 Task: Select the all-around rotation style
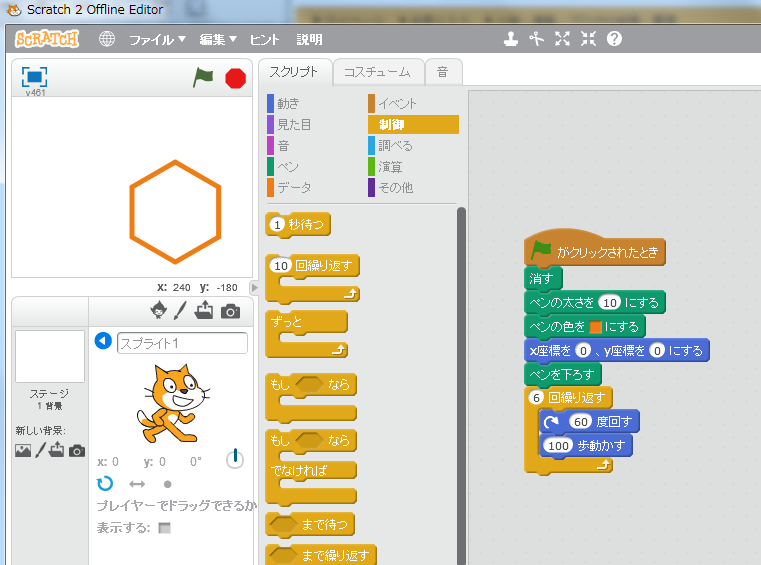(x=105, y=483)
